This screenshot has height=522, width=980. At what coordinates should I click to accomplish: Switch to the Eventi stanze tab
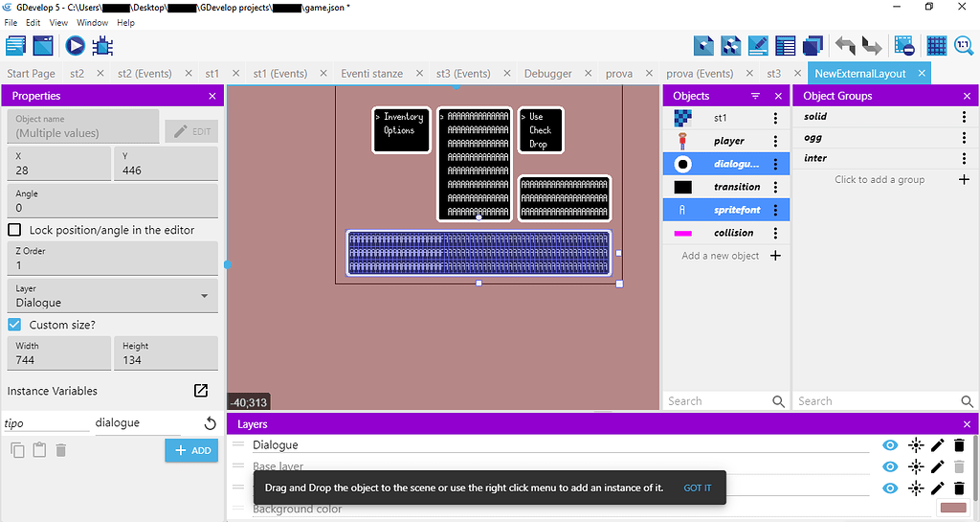pyautogui.click(x=372, y=73)
